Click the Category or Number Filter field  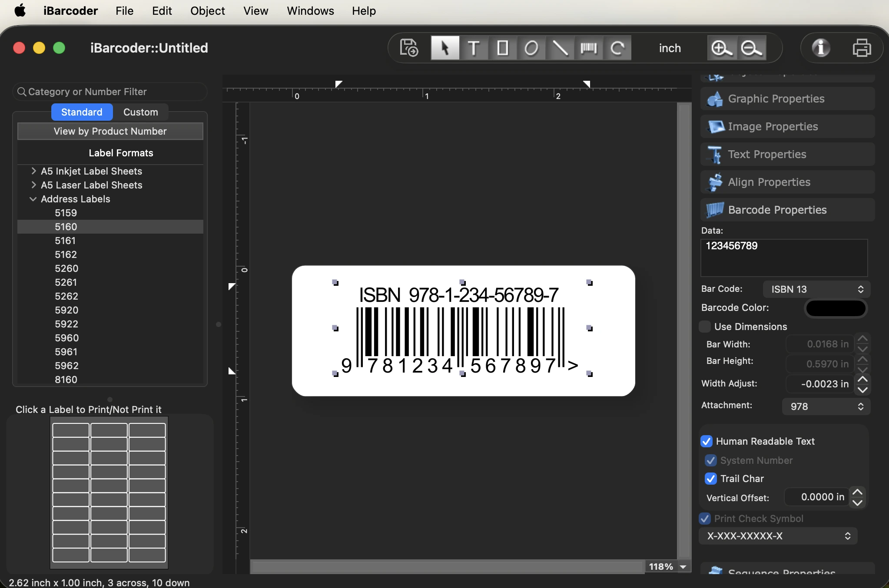110,92
